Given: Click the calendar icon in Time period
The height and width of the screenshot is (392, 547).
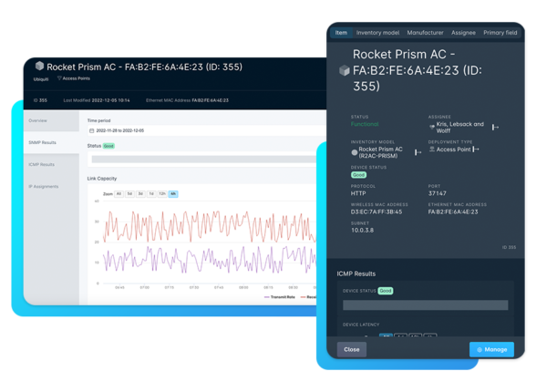Looking at the screenshot, I should click(x=90, y=130).
